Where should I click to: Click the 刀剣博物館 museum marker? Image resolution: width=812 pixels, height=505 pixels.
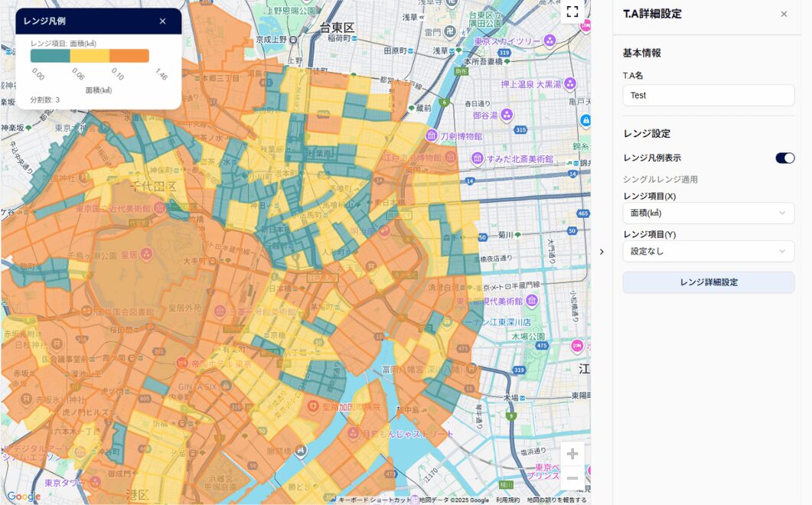pyautogui.click(x=432, y=135)
